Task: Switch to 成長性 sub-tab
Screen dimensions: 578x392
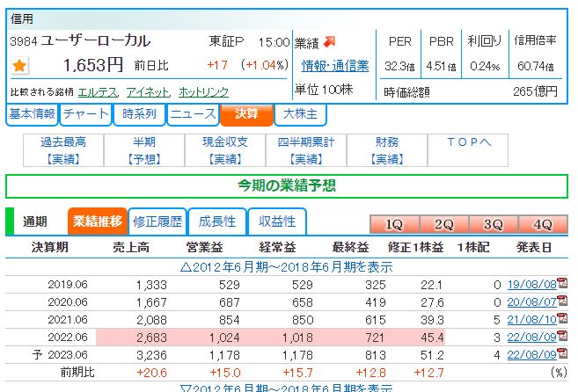Action: [x=217, y=221]
